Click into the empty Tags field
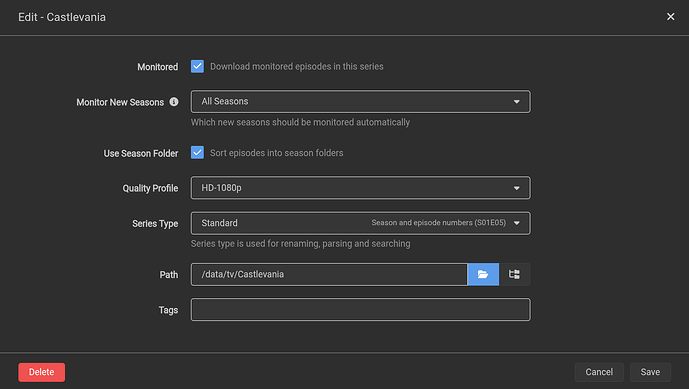Image resolution: width=689 pixels, height=389 pixels. pos(360,310)
